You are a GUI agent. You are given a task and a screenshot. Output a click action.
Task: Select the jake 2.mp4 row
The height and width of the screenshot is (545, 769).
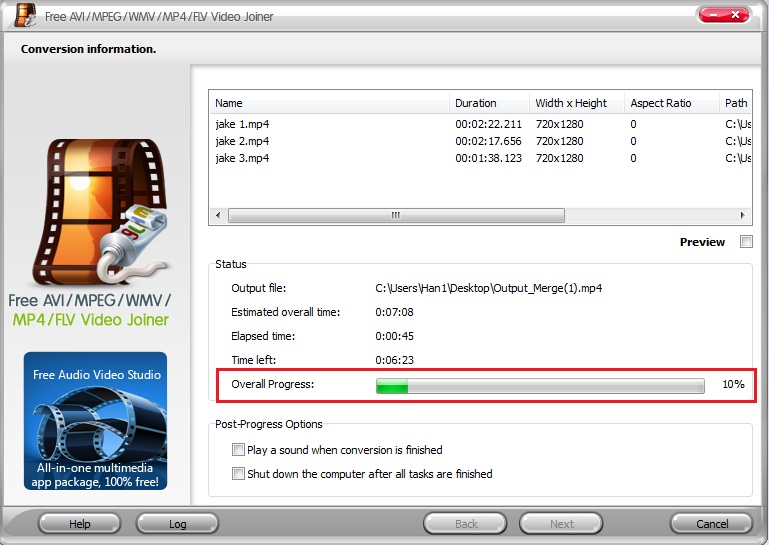pyautogui.click(x=481, y=141)
